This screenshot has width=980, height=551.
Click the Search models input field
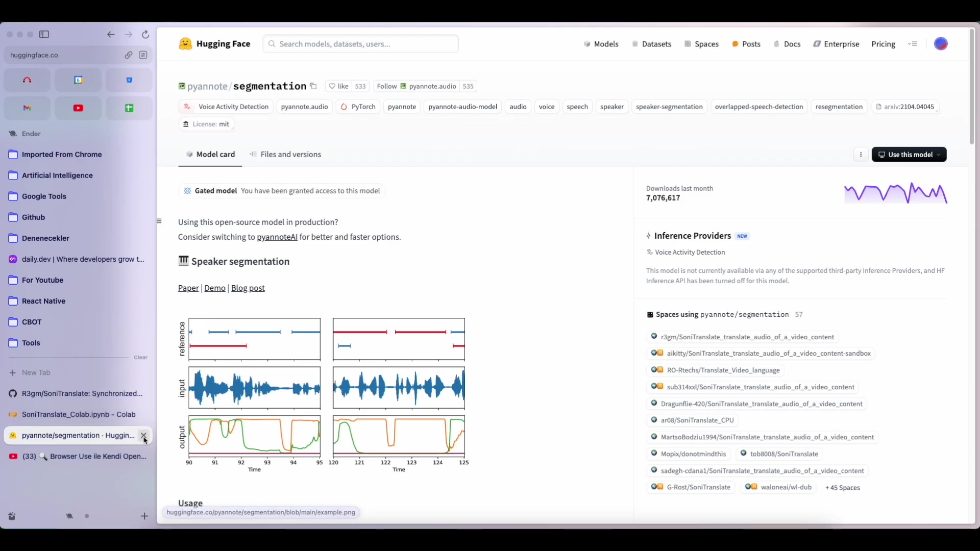(x=361, y=44)
